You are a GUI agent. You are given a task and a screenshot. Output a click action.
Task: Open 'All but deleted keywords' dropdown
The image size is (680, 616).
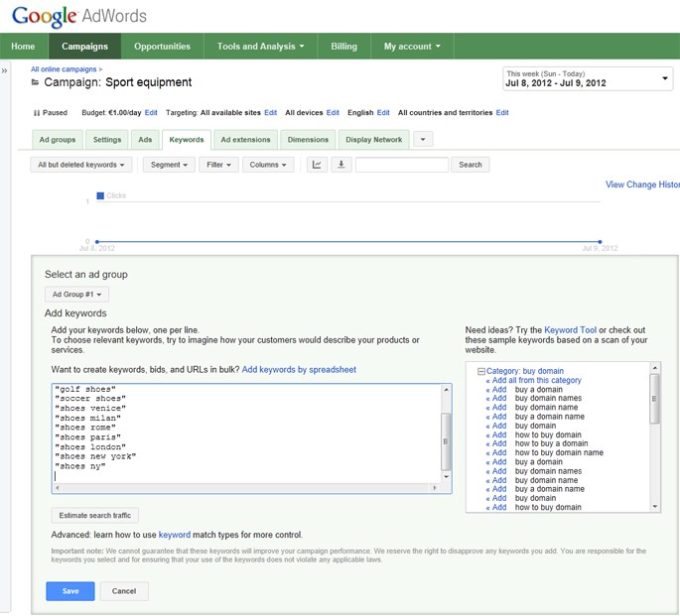point(81,165)
